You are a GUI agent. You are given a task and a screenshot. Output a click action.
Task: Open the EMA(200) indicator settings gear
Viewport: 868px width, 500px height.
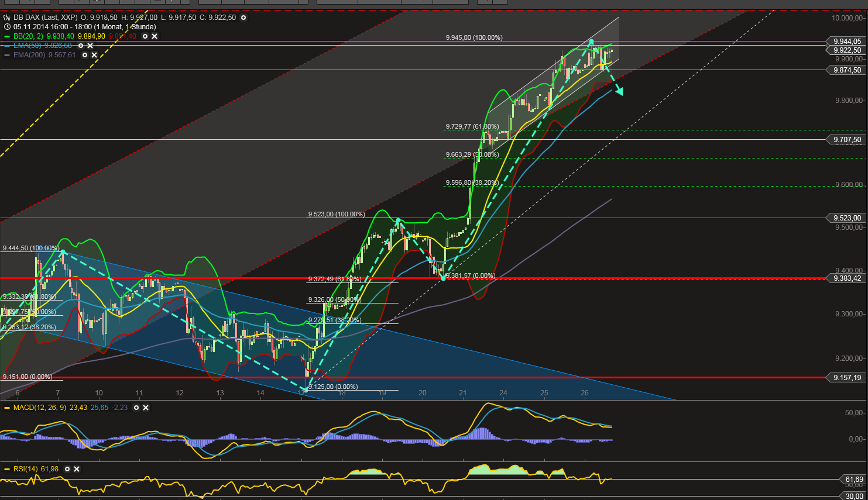point(85,55)
